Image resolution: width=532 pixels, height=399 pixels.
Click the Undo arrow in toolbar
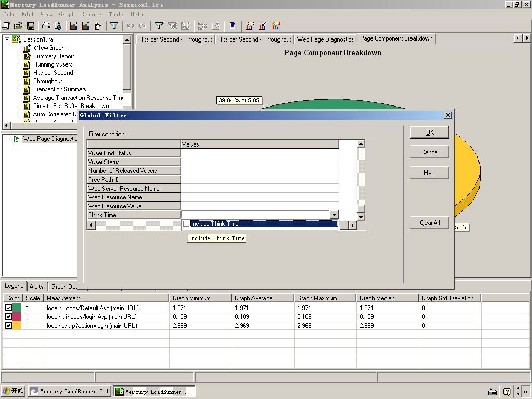pyautogui.click(x=130, y=26)
